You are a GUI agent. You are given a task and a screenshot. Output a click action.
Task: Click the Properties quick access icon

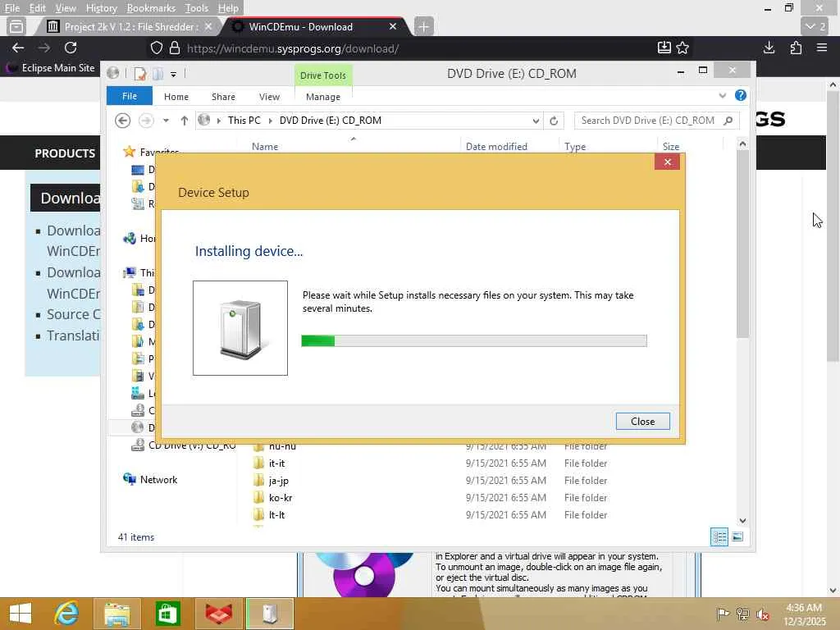(x=140, y=74)
